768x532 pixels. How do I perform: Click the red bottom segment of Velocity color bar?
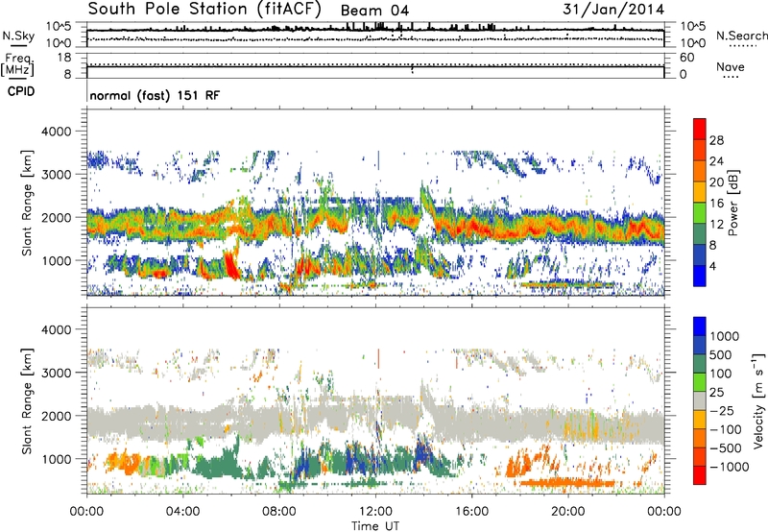(700, 475)
